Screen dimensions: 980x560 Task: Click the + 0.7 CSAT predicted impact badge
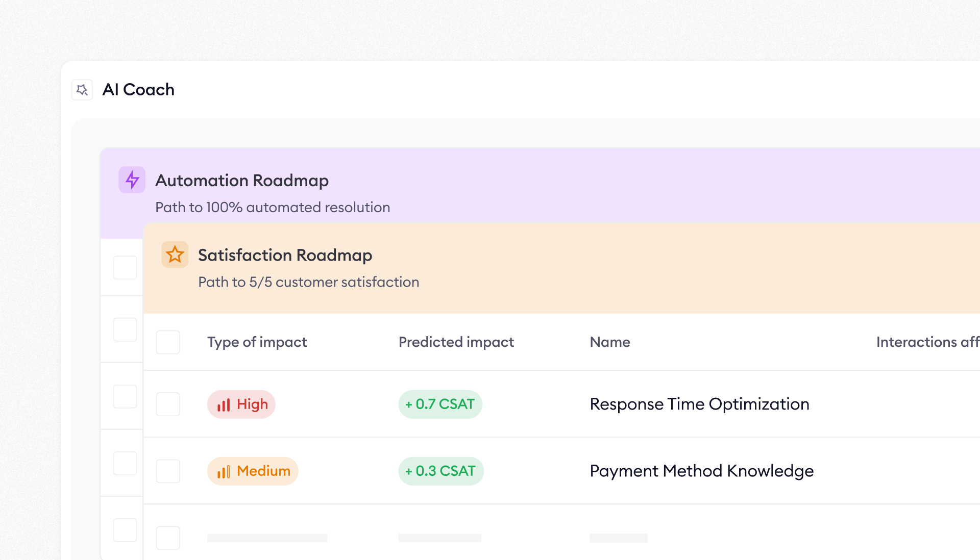440,404
